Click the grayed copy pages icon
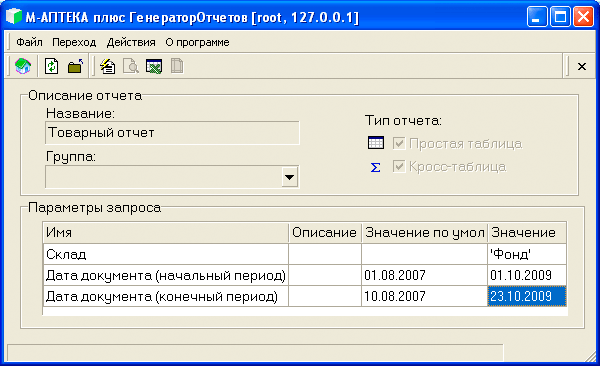600x366 pixels. [177, 66]
